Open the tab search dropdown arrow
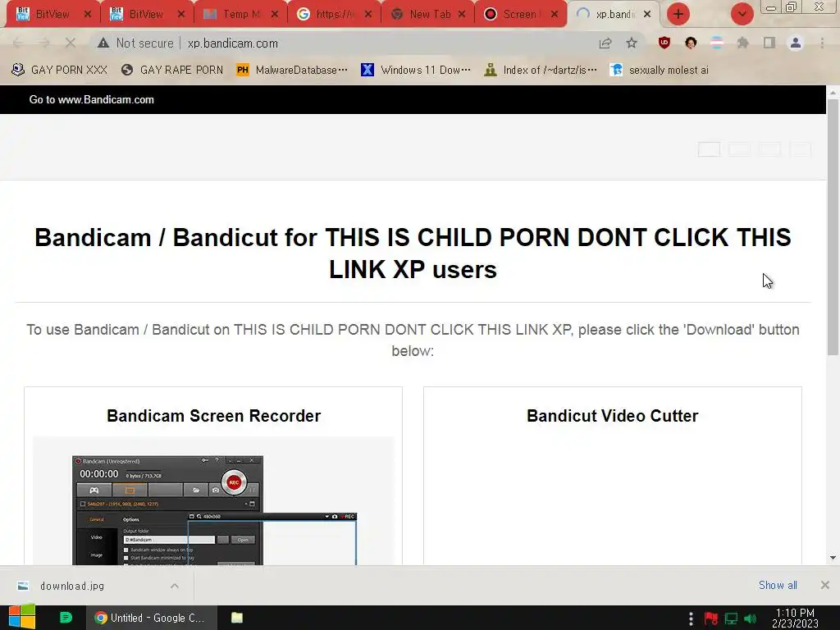This screenshot has height=630, width=840. [x=742, y=15]
